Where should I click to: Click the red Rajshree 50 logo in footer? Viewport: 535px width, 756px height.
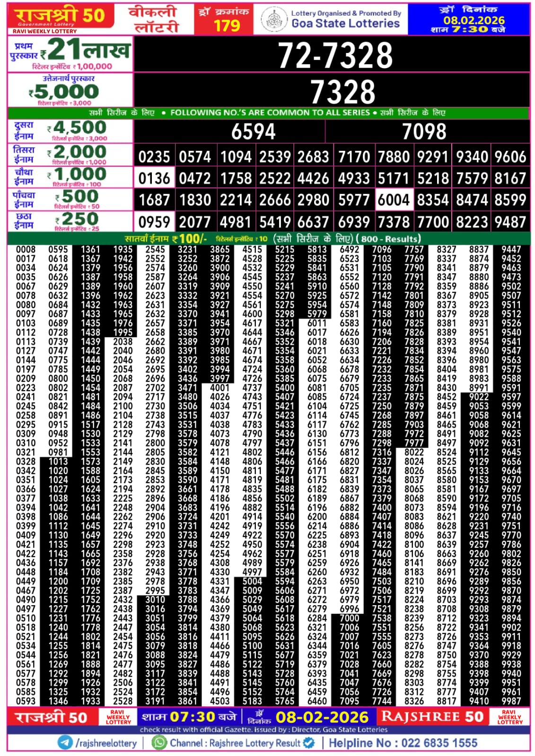point(52,717)
